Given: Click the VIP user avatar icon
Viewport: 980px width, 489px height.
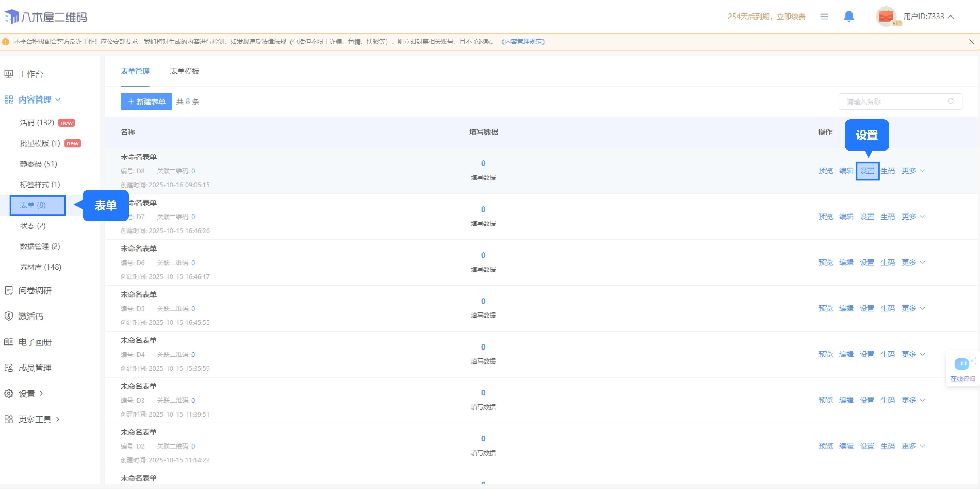Looking at the screenshot, I should (x=886, y=16).
